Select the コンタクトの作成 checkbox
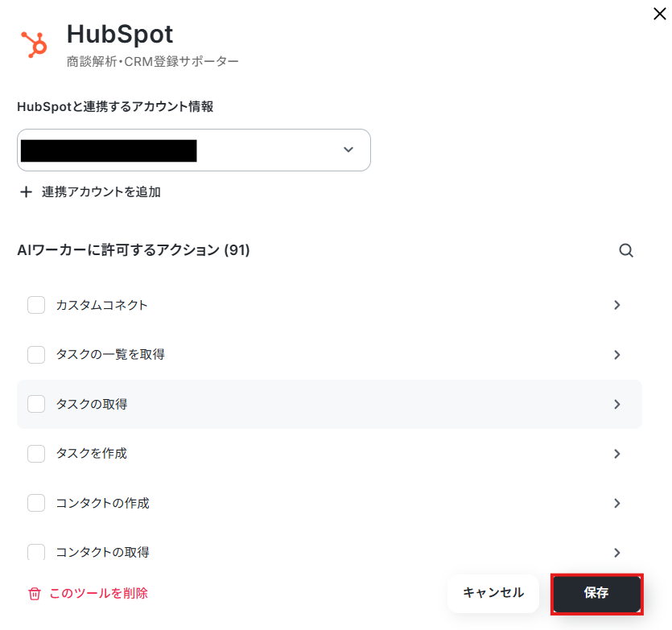 [36, 503]
